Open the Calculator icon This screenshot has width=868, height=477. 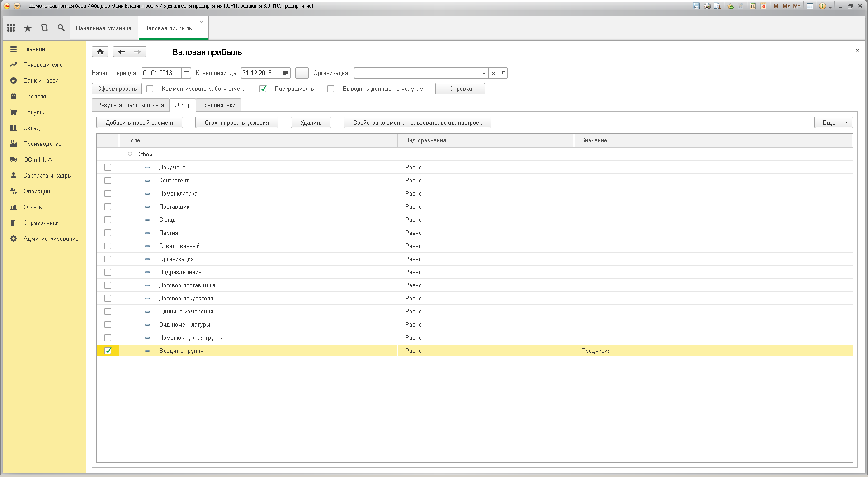[x=753, y=6]
